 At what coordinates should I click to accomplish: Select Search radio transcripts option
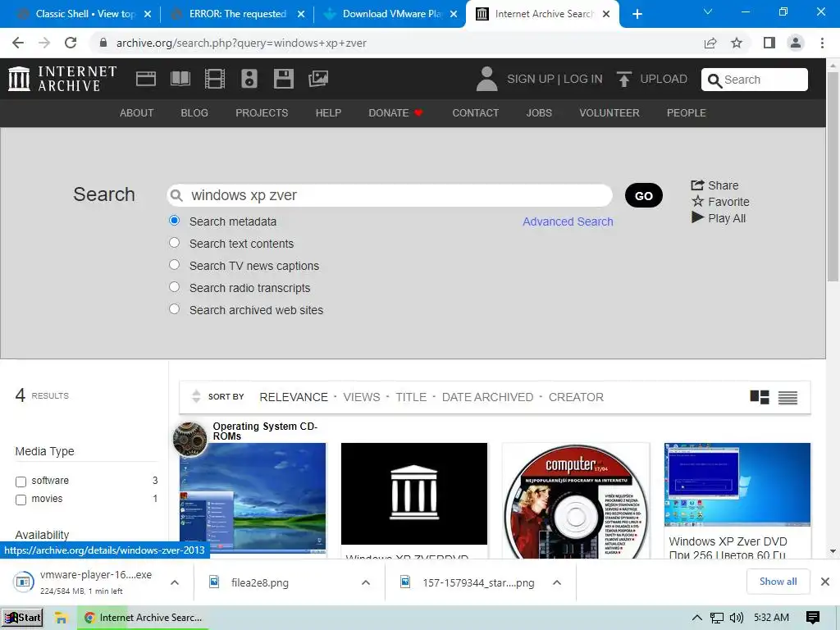pos(174,286)
